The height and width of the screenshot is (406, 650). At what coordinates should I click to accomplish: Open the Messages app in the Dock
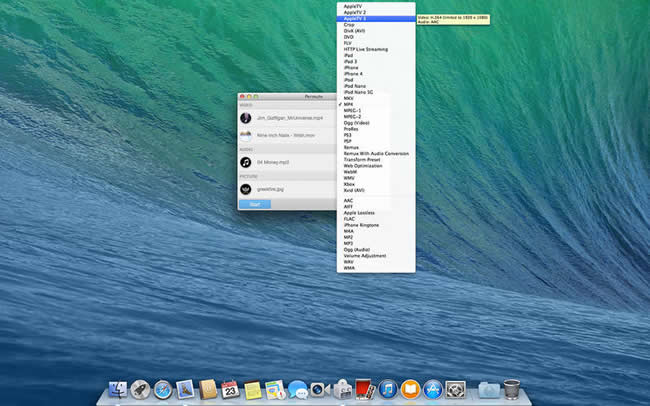[x=297, y=388]
